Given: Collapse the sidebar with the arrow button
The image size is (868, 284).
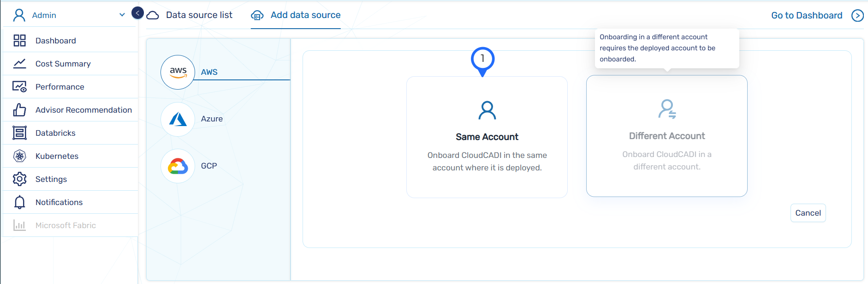Looking at the screenshot, I should tap(137, 13).
